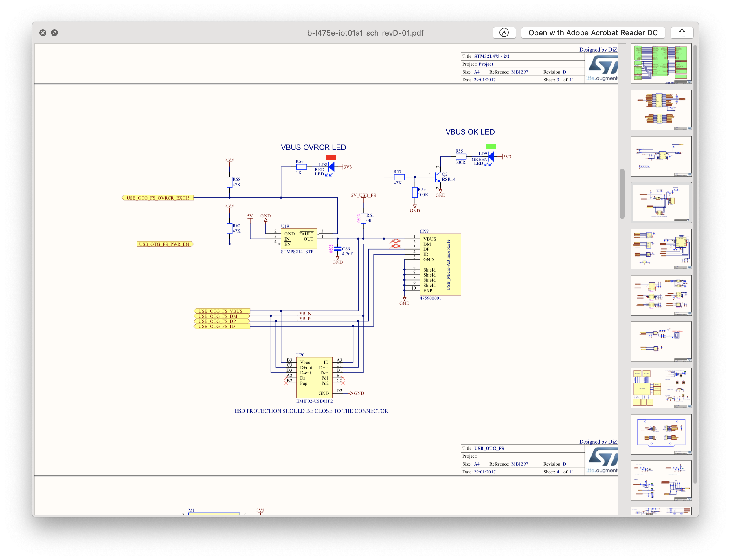Image resolution: width=731 pixels, height=560 pixels.
Task: Click the green swatch above LD9
Action: coord(491,147)
